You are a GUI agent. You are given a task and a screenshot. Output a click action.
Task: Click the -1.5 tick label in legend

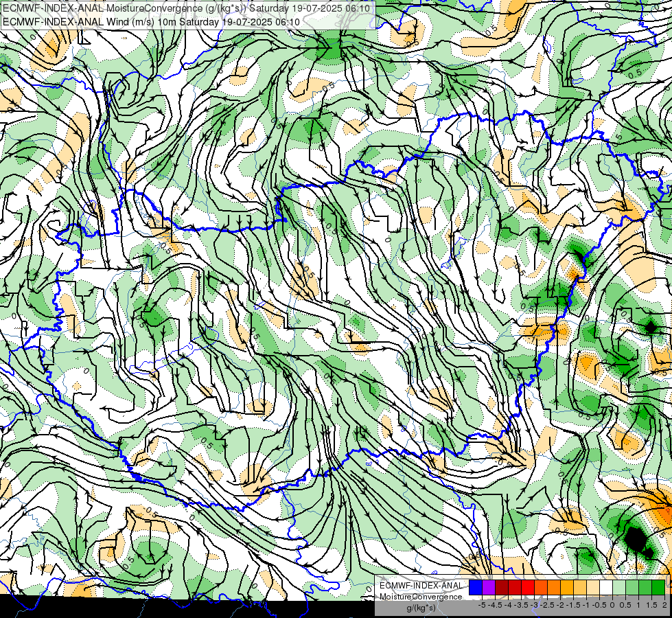coord(573,605)
